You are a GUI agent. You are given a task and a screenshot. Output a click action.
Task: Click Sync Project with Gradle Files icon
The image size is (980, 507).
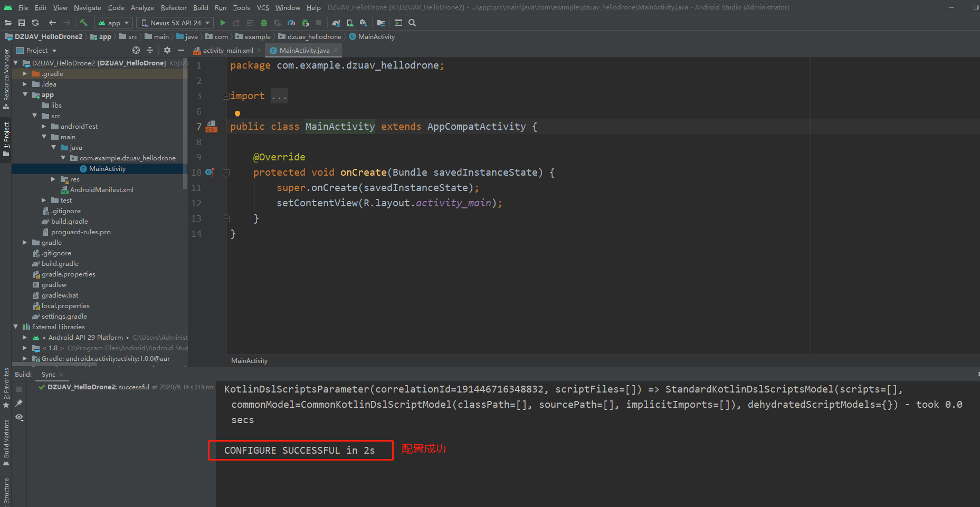pos(336,23)
